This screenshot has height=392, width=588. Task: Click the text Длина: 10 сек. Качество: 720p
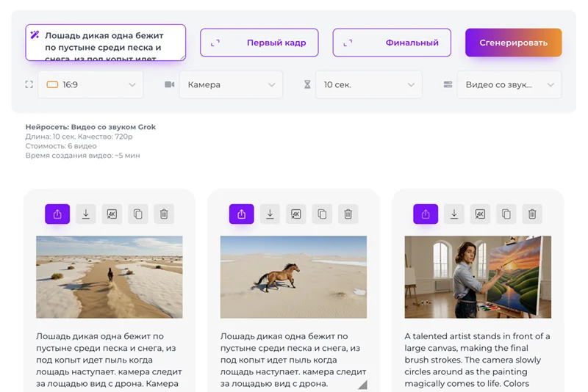tap(79, 137)
